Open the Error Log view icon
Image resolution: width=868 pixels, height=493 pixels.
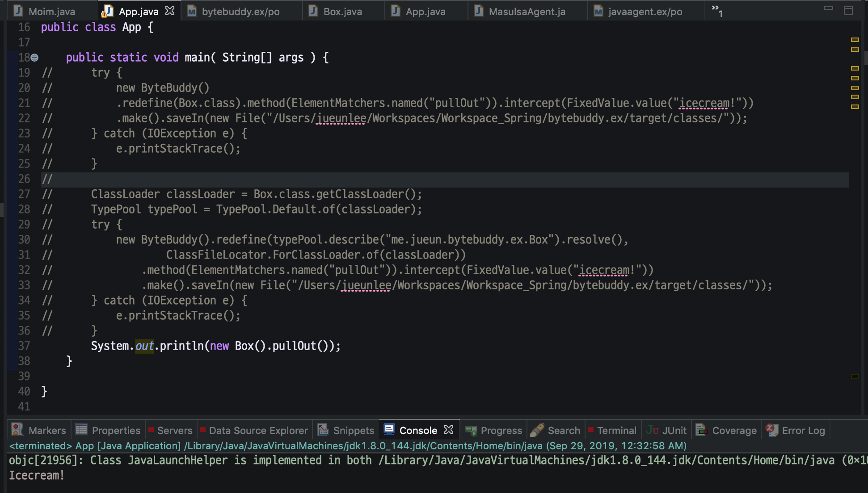click(x=771, y=430)
